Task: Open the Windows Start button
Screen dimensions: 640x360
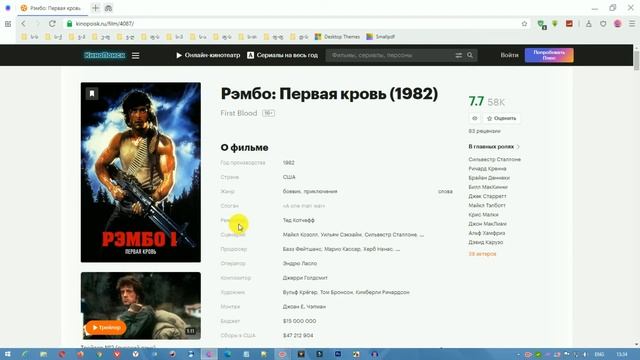Action: pyautogui.click(x=7, y=354)
